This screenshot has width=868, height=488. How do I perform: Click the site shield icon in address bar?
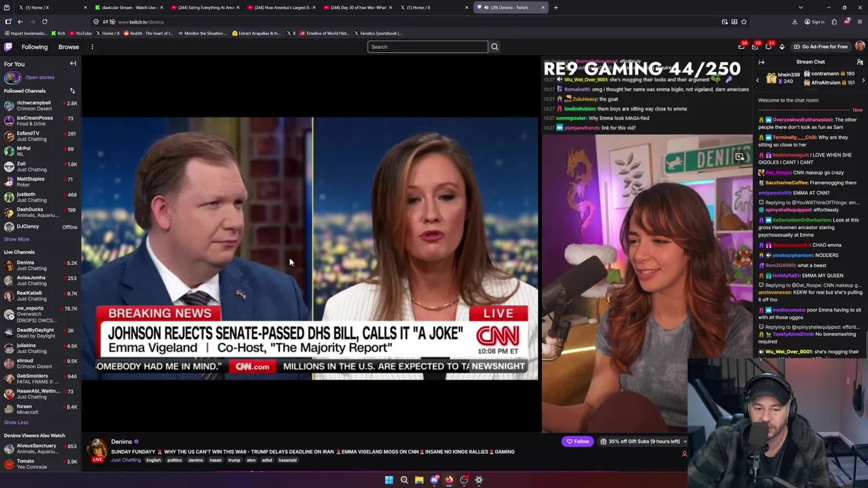coord(96,22)
